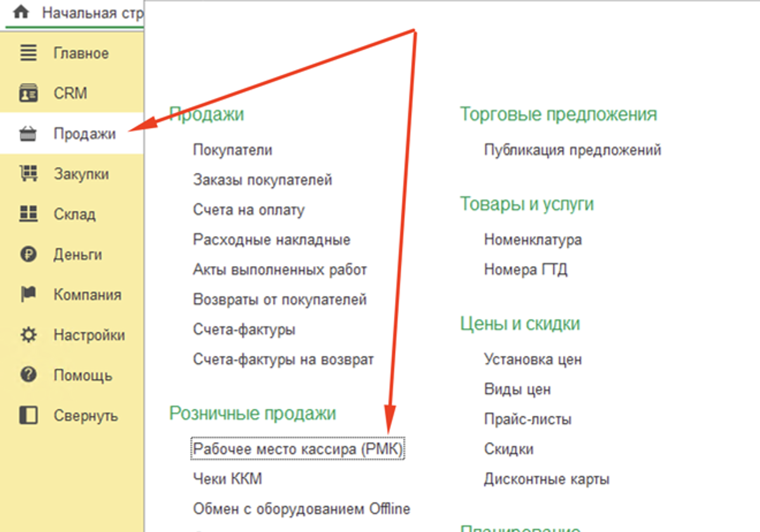Open Счета-фактуры на возврат
The image size is (760, 532).
tap(283, 360)
